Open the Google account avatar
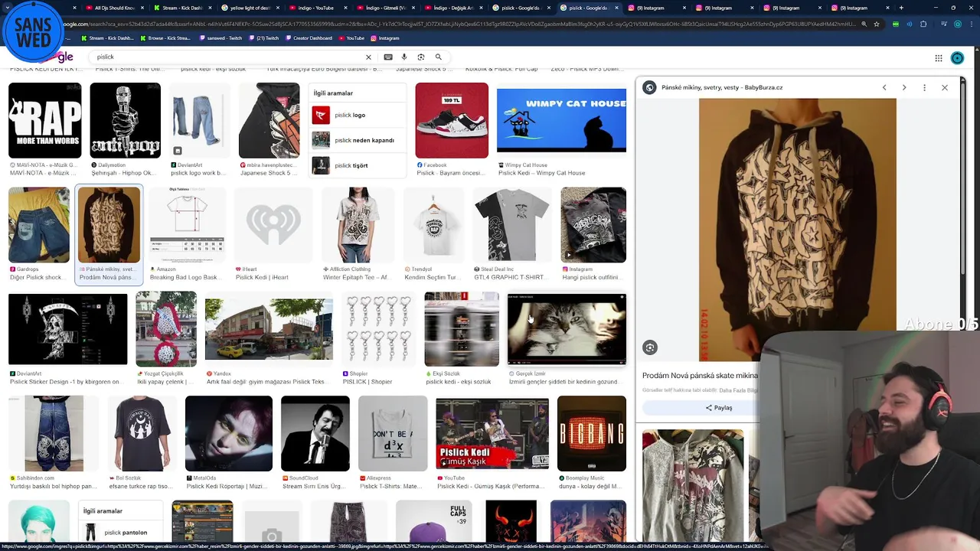 957,58
